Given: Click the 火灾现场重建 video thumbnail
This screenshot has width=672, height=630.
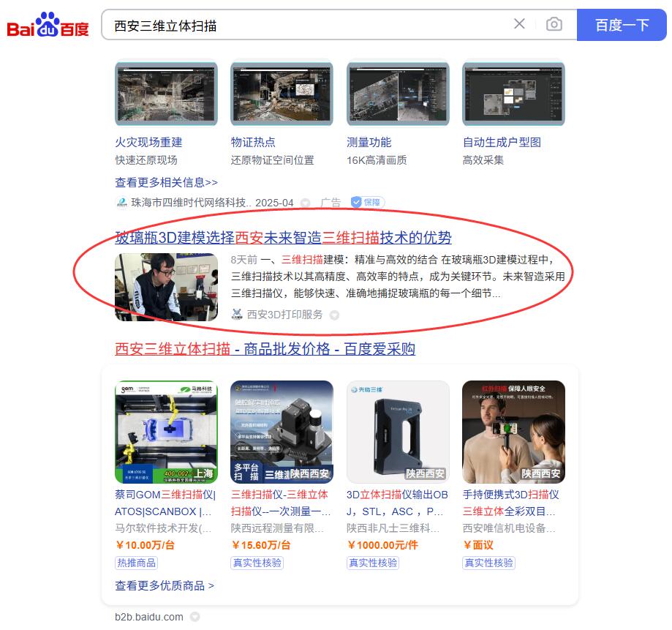Looking at the screenshot, I should 165,93.
